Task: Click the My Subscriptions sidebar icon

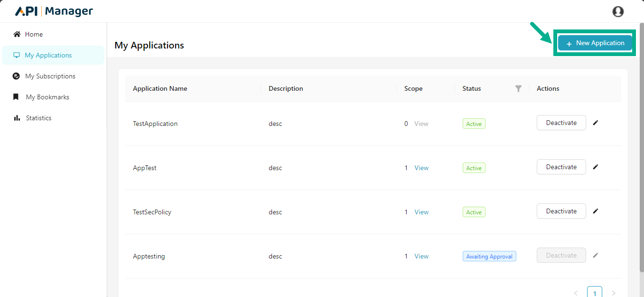Action: pyautogui.click(x=17, y=76)
